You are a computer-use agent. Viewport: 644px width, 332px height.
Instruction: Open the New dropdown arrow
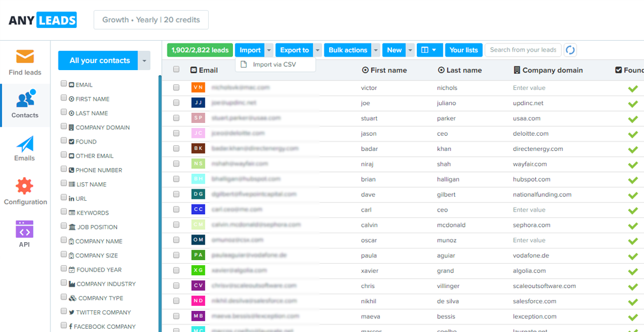410,50
